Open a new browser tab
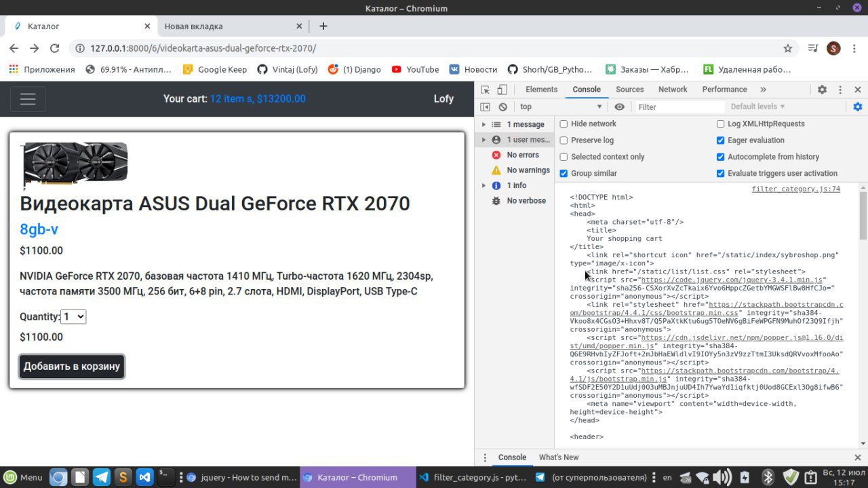Viewport: 868px width, 488px height. [x=323, y=26]
